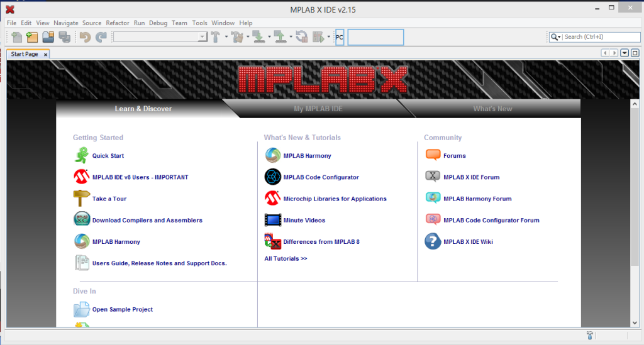Click the Microchip logo beside MPLAB IDE v8 Users
The height and width of the screenshot is (345, 644).
81,177
